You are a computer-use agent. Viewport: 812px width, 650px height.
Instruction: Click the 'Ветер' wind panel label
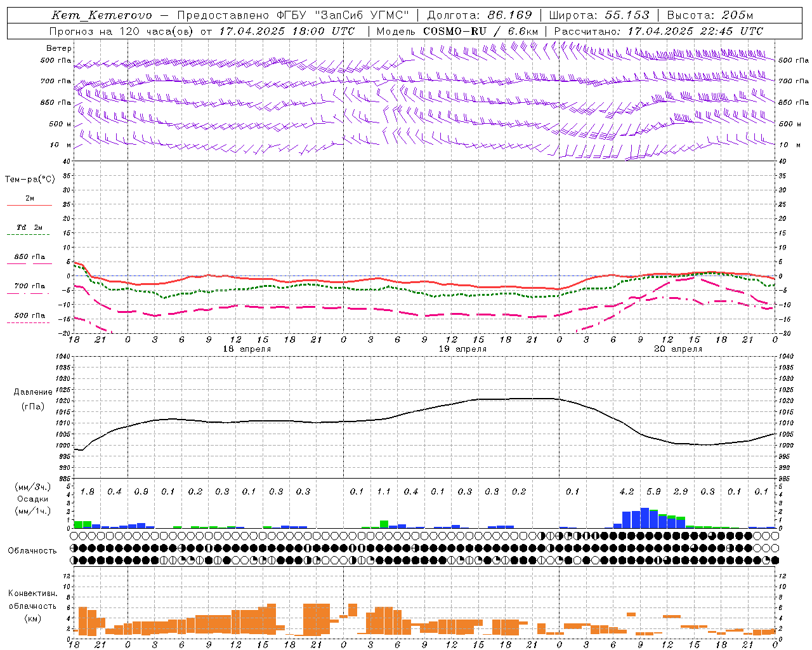coord(59,48)
